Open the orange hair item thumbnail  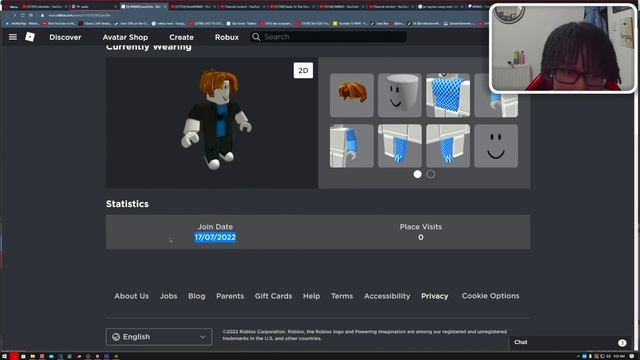[x=352, y=96]
